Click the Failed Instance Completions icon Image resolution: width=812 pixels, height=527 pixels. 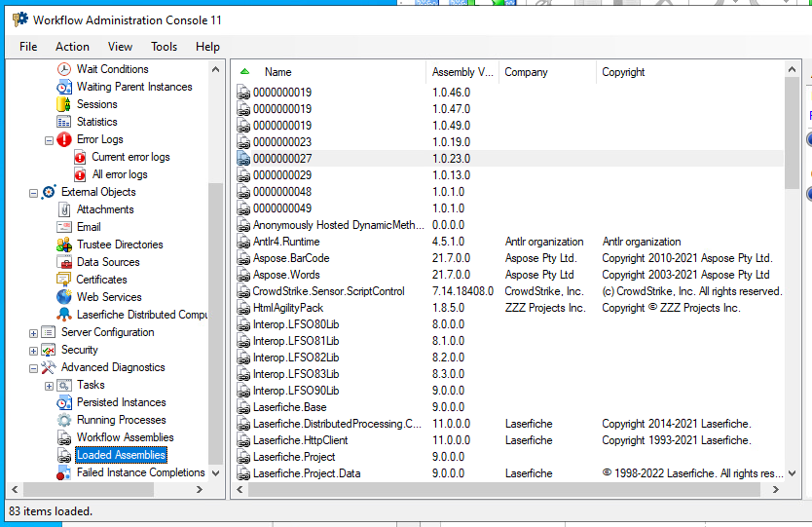coord(63,472)
